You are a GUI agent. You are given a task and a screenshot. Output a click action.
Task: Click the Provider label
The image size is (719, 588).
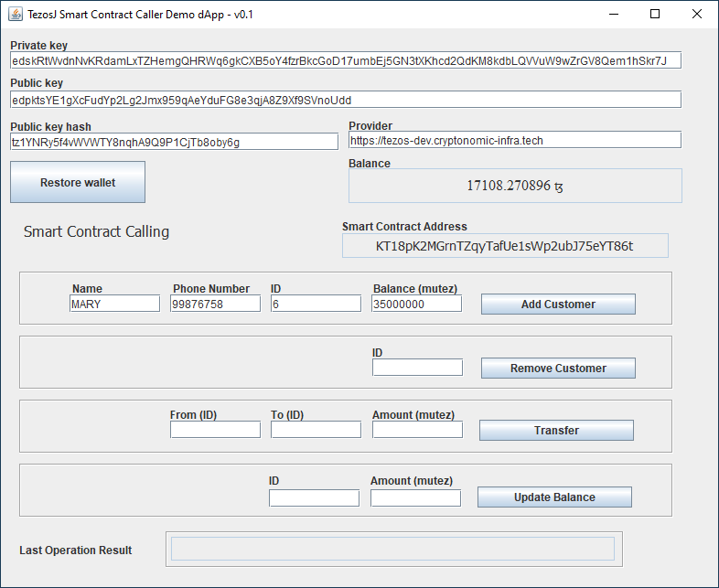370,125
